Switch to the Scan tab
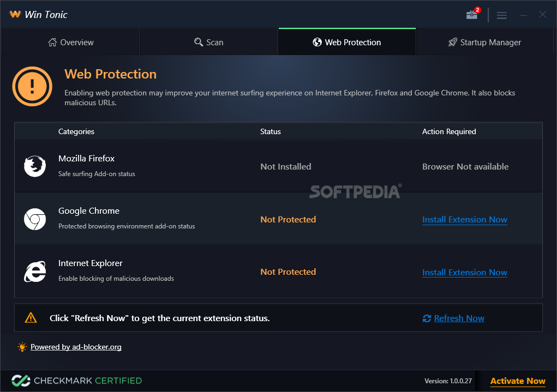 point(209,42)
